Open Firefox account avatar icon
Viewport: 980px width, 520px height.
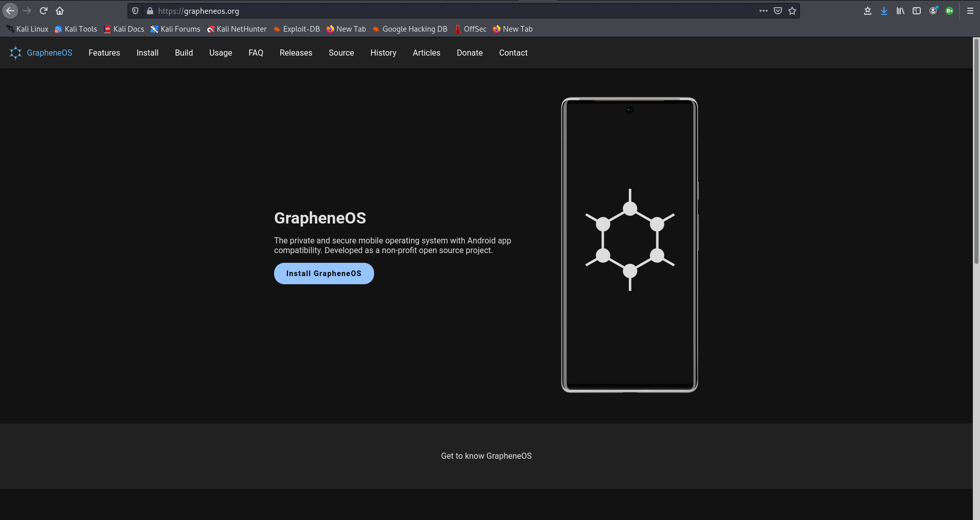[x=933, y=11]
